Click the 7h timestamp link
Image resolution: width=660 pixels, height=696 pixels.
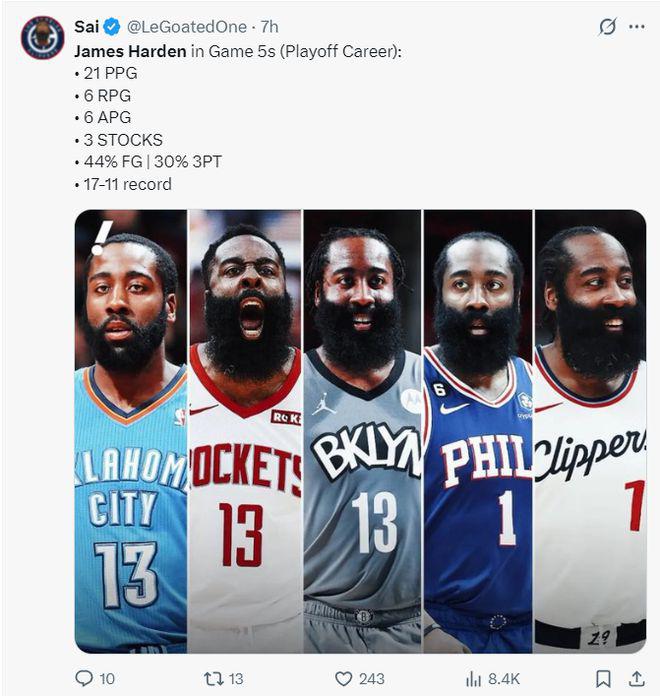269,27
